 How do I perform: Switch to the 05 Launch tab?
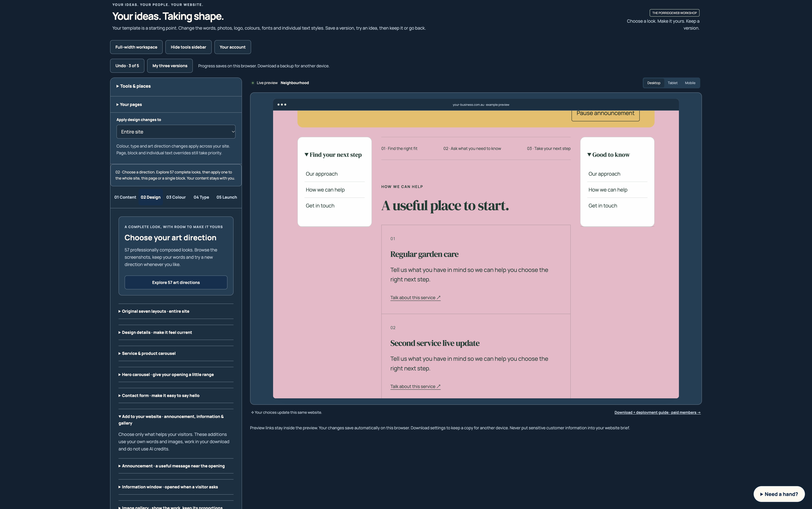227,197
